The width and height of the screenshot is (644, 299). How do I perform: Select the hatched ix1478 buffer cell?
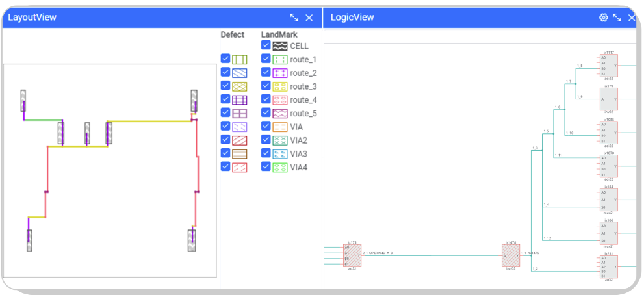pyautogui.click(x=511, y=255)
